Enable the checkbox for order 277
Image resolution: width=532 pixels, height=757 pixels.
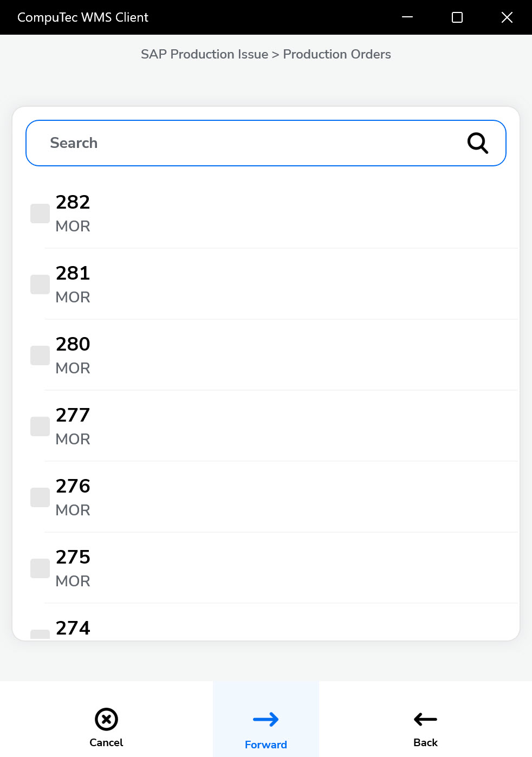[40, 426]
